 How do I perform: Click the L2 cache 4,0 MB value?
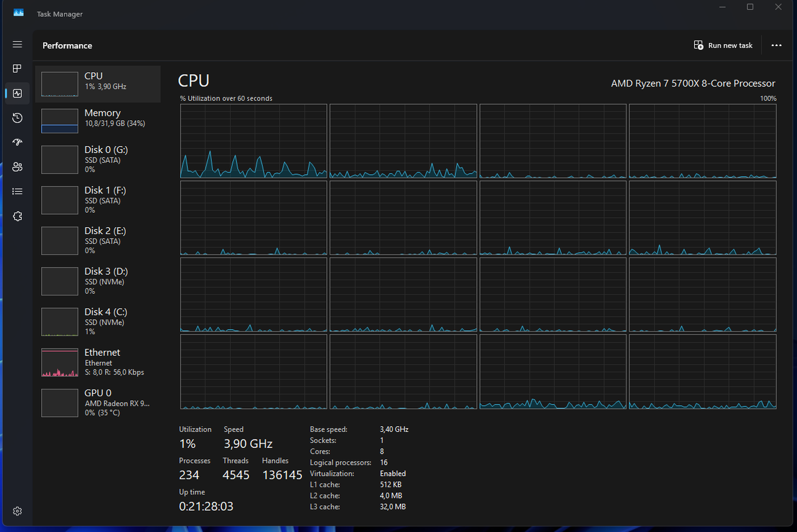[391, 496]
